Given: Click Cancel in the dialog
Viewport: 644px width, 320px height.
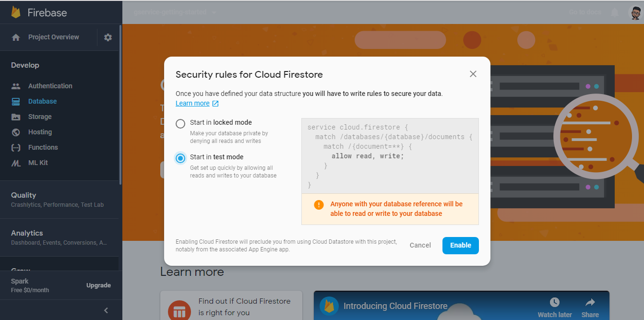Looking at the screenshot, I should coord(420,245).
